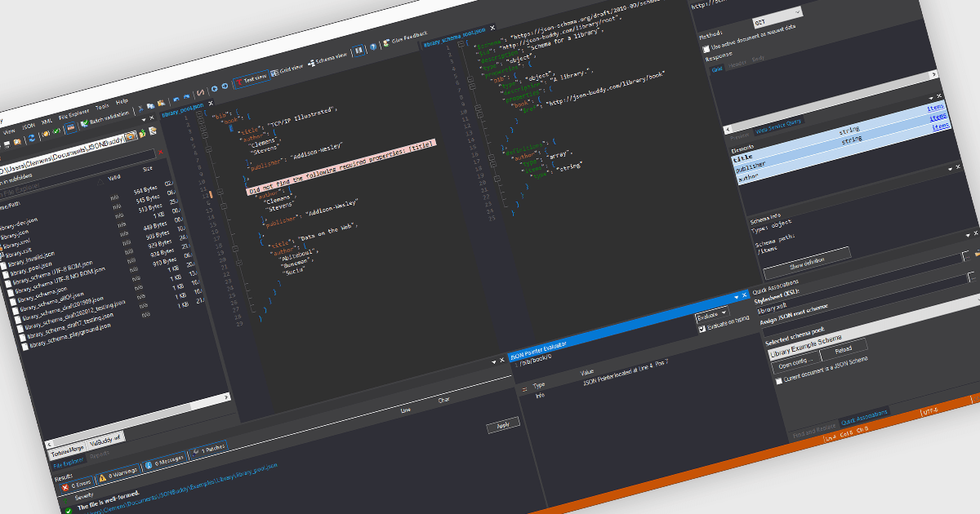Switch to Text view
This screenshot has height=514, width=980.
pos(251,79)
